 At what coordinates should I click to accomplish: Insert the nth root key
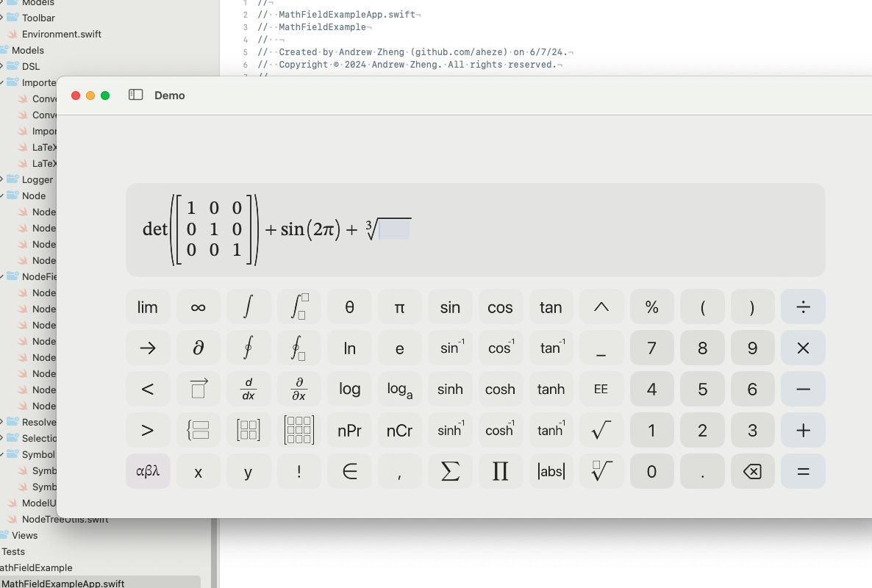(x=601, y=471)
